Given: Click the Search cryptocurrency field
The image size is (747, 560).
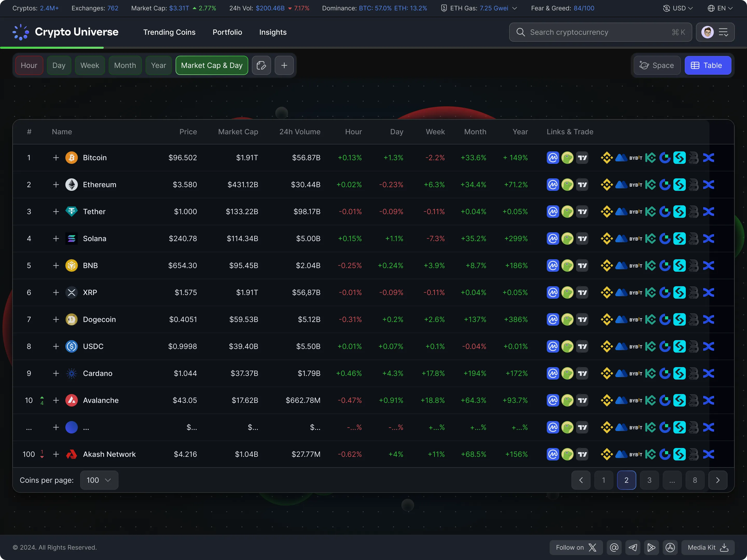Looking at the screenshot, I should [600, 32].
